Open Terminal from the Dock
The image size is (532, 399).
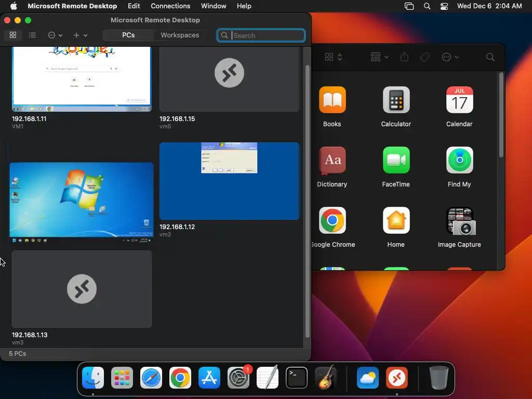click(297, 378)
